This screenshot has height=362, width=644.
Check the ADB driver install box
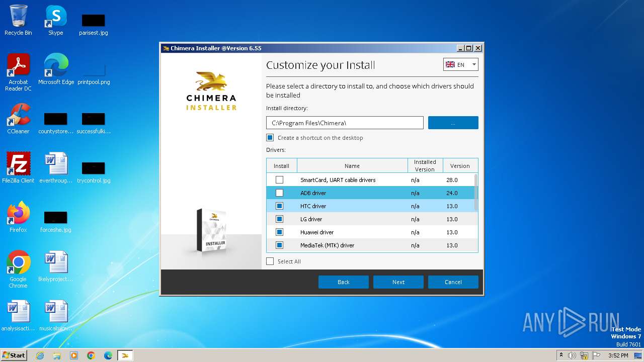280,193
